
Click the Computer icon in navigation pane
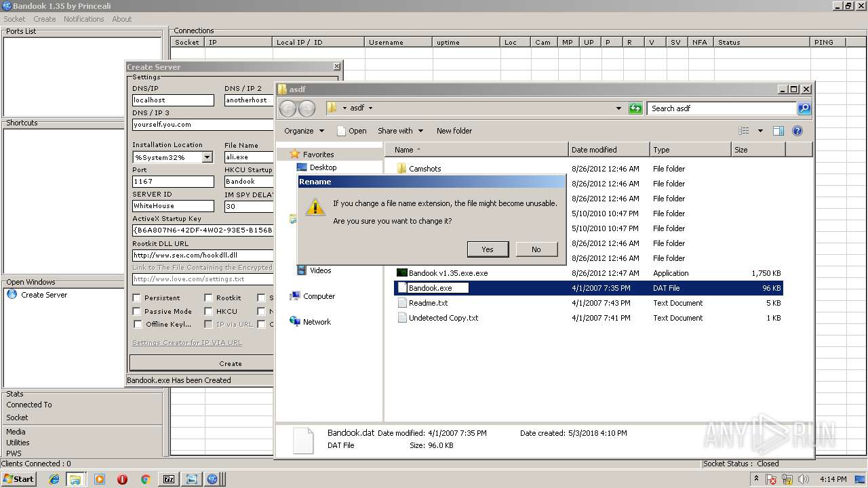pyautogui.click(x=295, y=296)
